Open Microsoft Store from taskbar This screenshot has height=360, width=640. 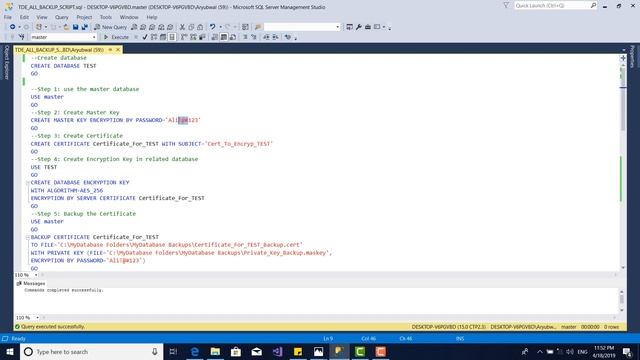(236, 351)
